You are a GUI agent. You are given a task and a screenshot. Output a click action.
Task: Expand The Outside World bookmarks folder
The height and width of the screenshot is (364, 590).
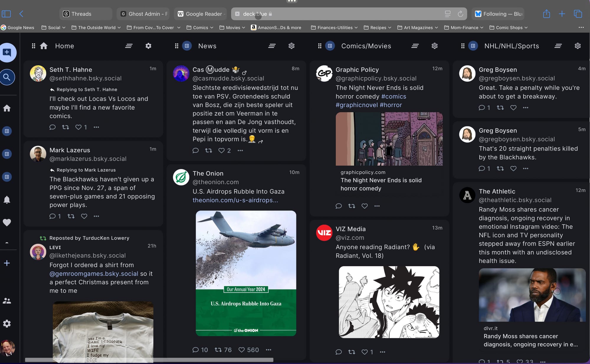[96, 27]
